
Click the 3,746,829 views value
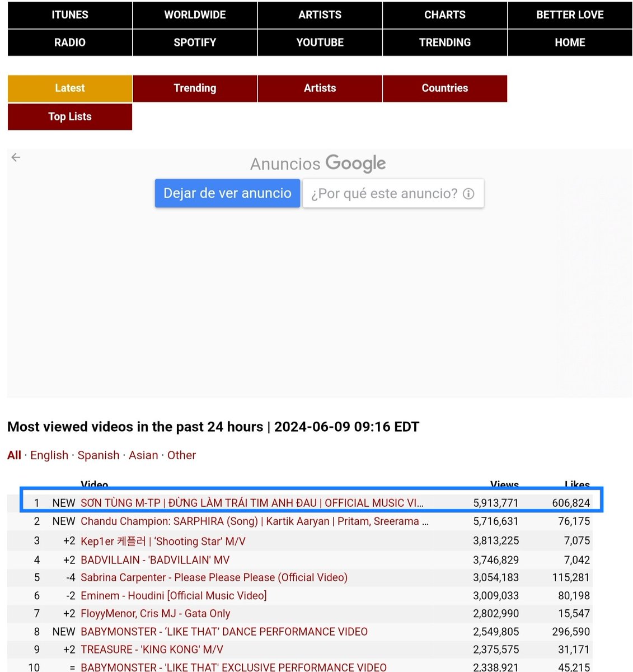(496, 560)
